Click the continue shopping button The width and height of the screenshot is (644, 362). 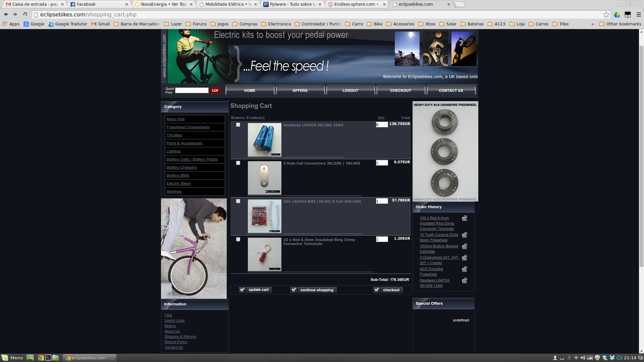pyautogui.click(x=317, y=290)
